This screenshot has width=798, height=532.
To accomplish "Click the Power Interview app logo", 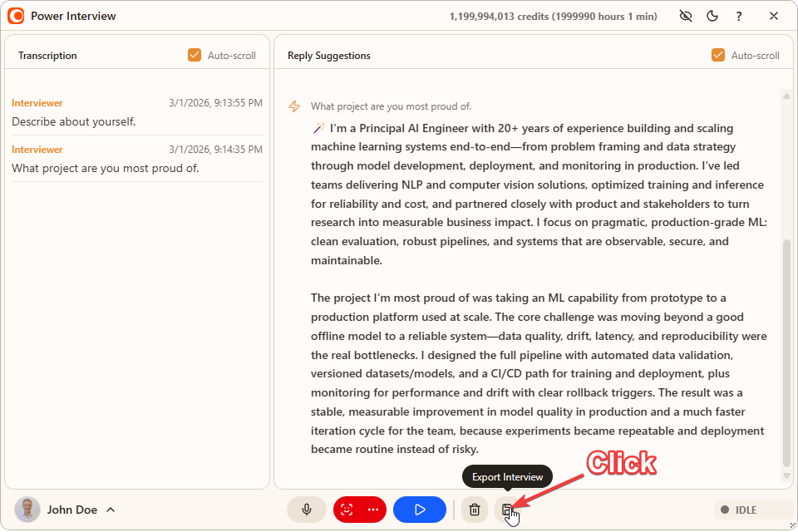I will [16, 16].
